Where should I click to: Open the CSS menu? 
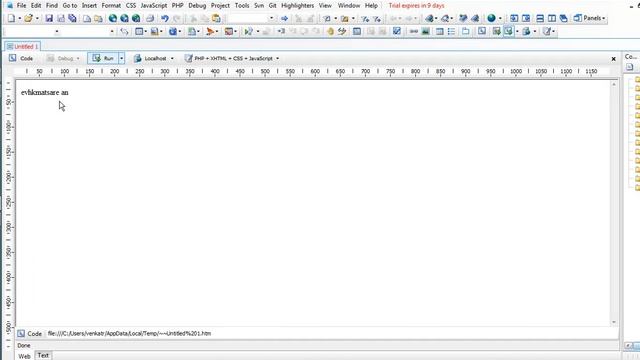(131, 6)
